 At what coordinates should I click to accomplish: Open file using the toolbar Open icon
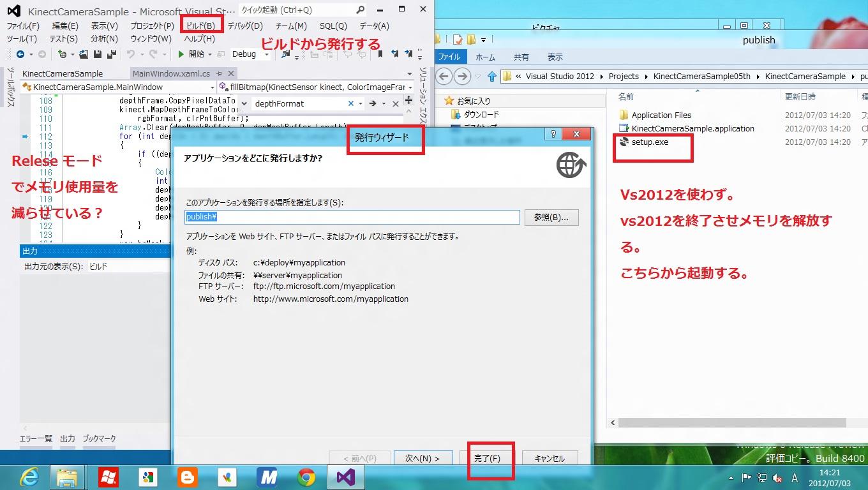tap(85, 54)
